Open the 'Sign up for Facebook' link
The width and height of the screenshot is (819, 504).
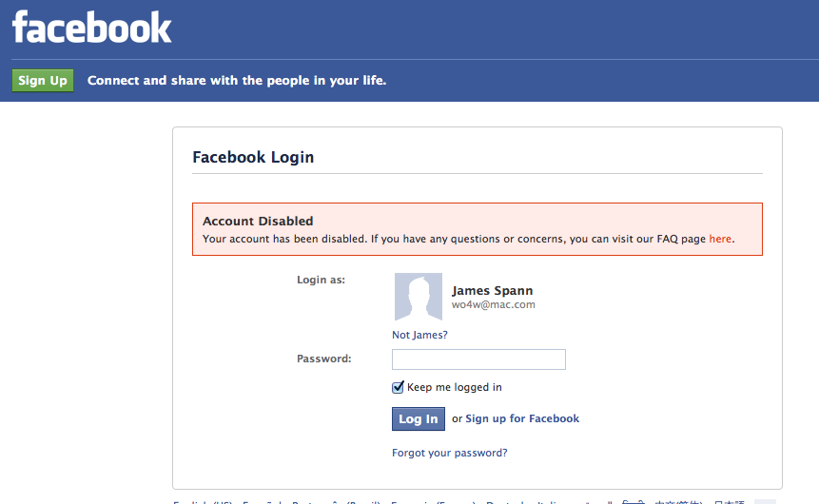(522, 418)
